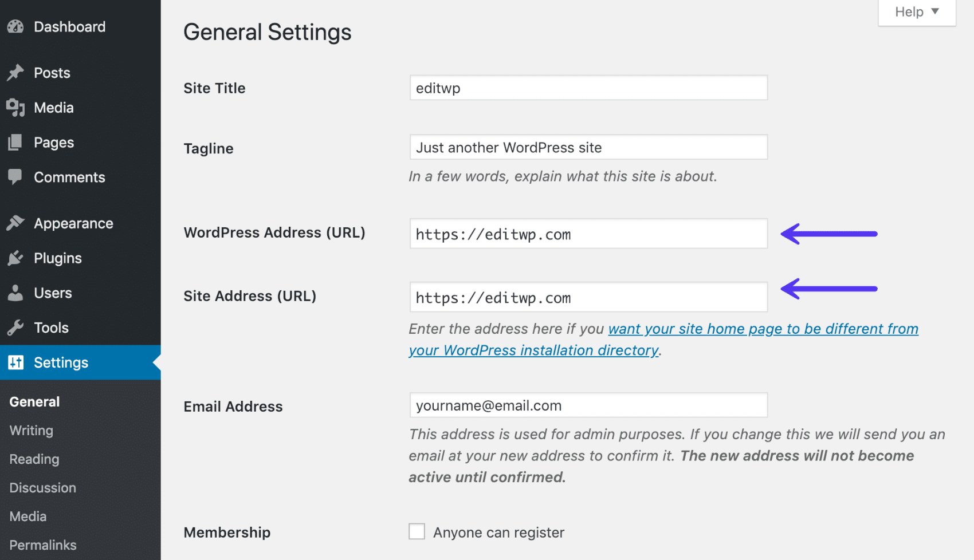
Task: Open the Writing settings submenu item
Action: [30, 430]
